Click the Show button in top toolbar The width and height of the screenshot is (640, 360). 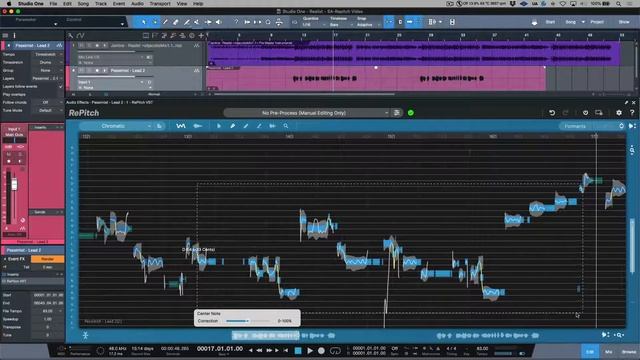pyautogui.click(x=624, y=22)
